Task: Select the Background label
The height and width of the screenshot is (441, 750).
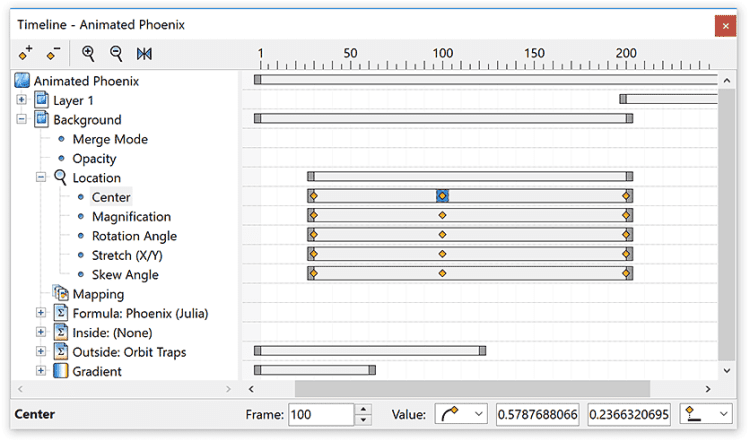Action: pos(87,120)
